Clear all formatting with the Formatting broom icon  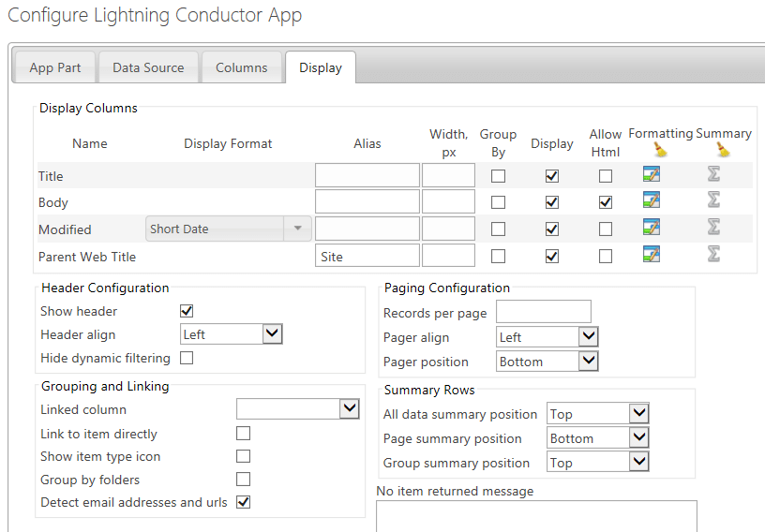point(661,150)
